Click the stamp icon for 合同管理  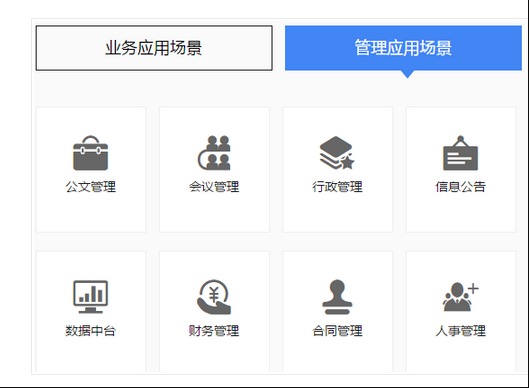tap(337, 297)
